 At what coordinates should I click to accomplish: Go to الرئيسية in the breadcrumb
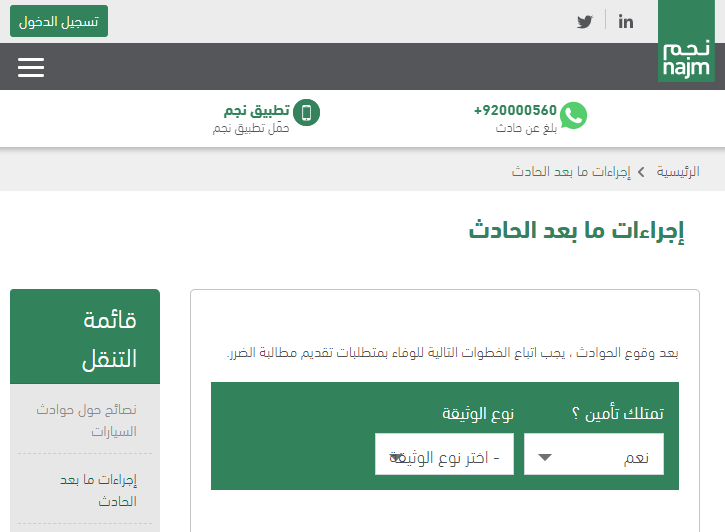point(678,171)
